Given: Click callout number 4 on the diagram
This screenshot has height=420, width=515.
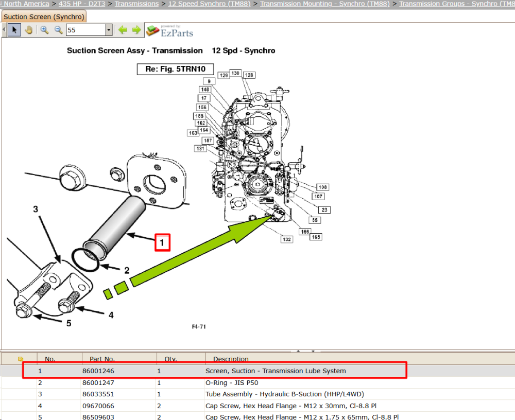Looking at the screenshot, I should tap(111, 315).
